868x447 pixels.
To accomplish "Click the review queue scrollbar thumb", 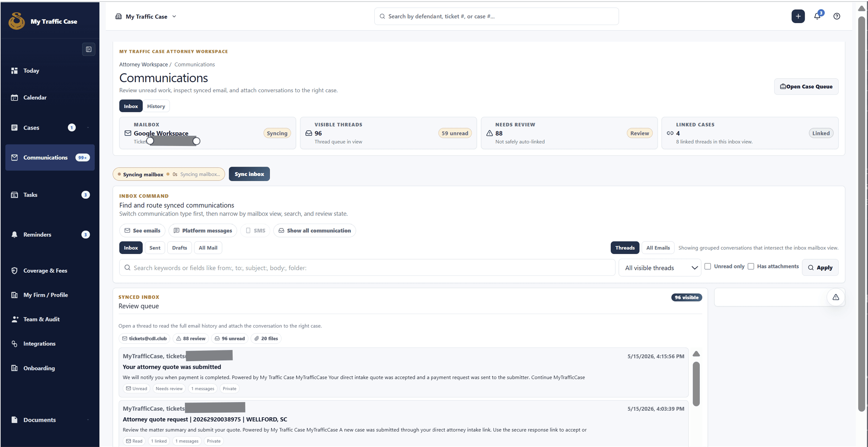I will pos(696,384).
